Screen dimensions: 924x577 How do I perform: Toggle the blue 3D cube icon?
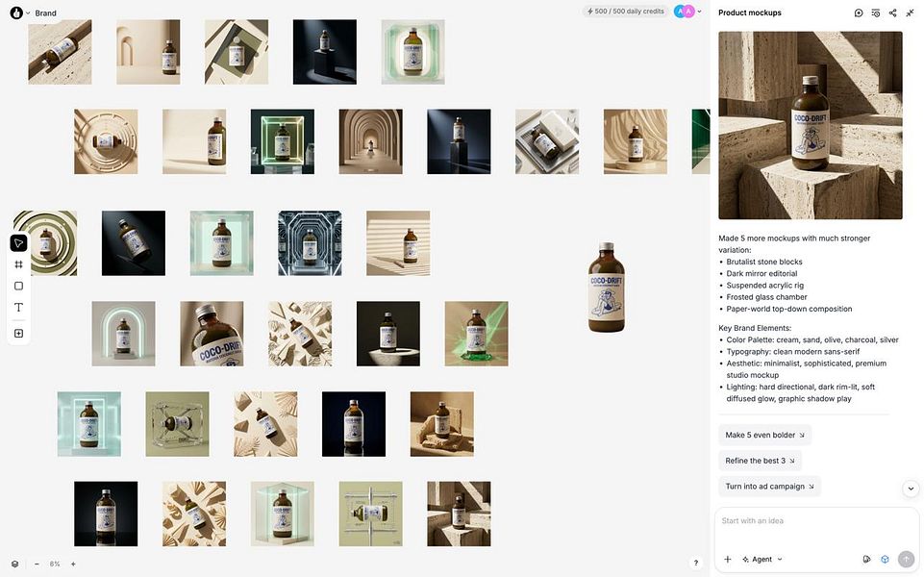click(885, 560)
